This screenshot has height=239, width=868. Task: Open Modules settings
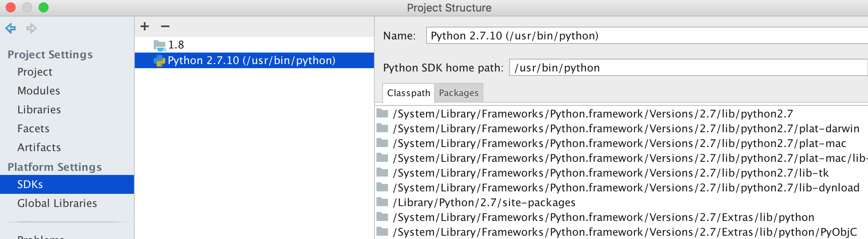(x=39, y=91)
